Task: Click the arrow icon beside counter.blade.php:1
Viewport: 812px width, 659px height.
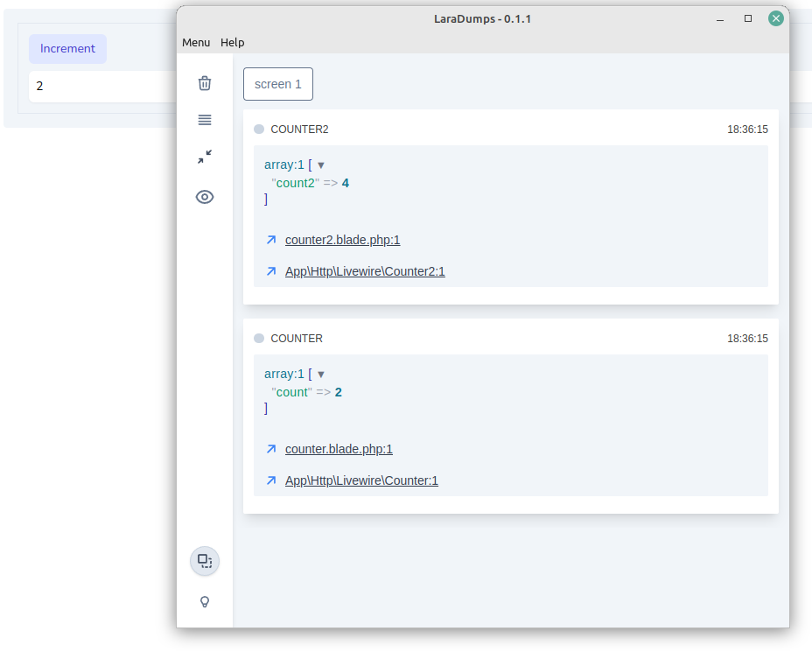Action: pos(271,449)
